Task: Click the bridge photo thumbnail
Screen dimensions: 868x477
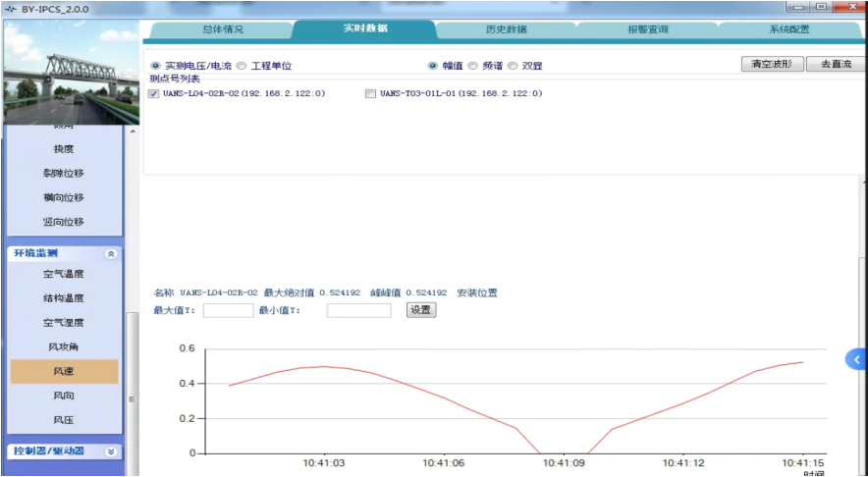Action: [71, 73]
